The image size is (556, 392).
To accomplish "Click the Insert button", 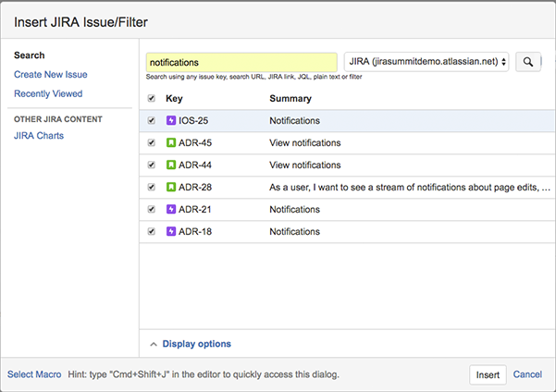I will click(x=488, y=374).
